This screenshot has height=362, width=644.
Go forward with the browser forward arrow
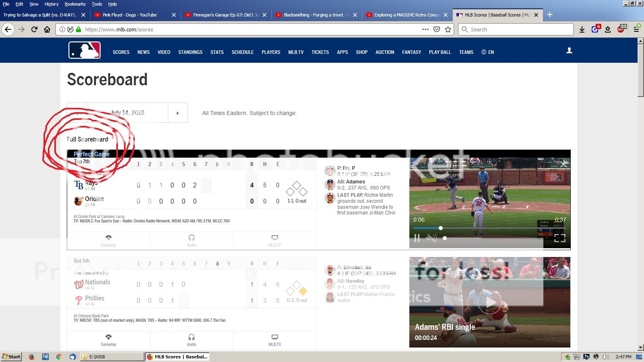pyautogui.click(x=21, y=29)
